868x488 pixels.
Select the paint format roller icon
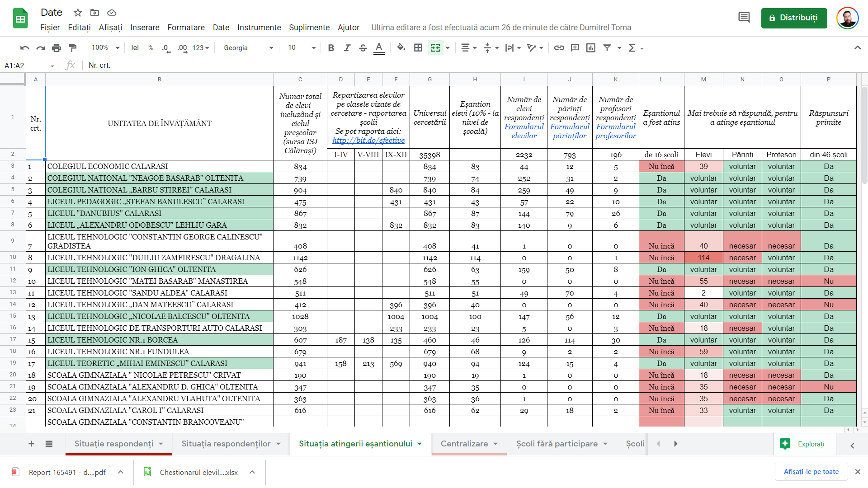(x=72, y=48)
